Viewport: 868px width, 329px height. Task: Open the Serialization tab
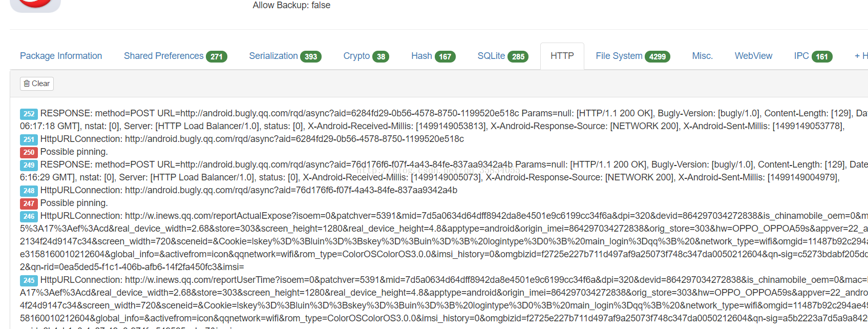tap(285, 56)
